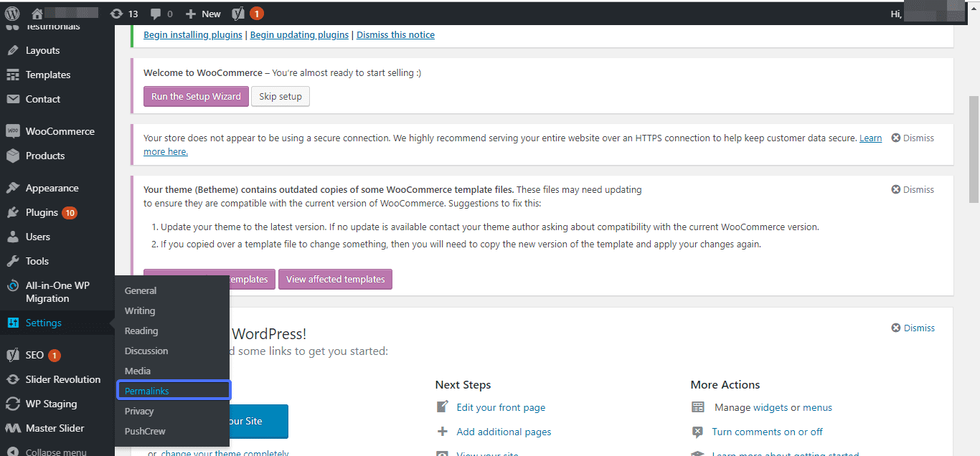Click the SEO Yoast icon in sidebar
The width and height of the screenshot is (980, 456).
point(12,355)
